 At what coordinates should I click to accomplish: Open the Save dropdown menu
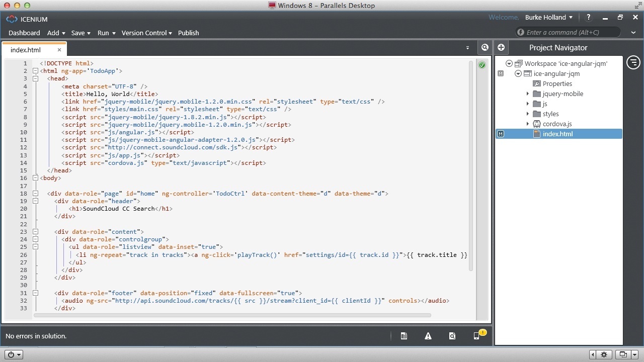(x=80, y=33)
